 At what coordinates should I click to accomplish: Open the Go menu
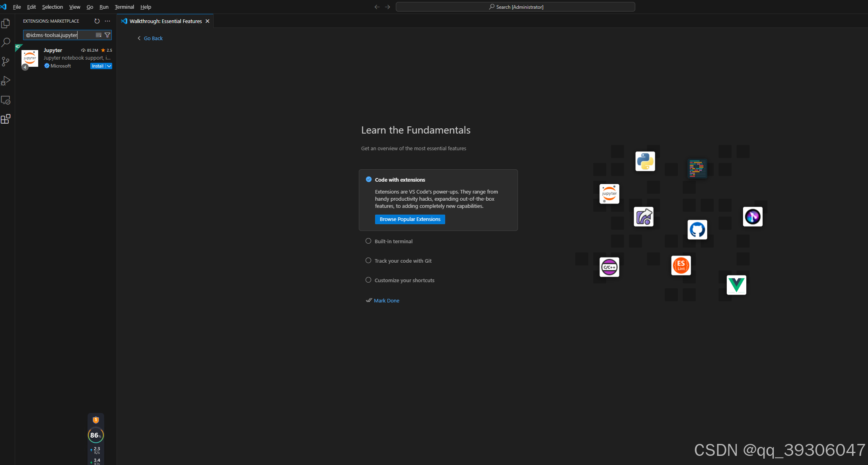click(90, 7)
